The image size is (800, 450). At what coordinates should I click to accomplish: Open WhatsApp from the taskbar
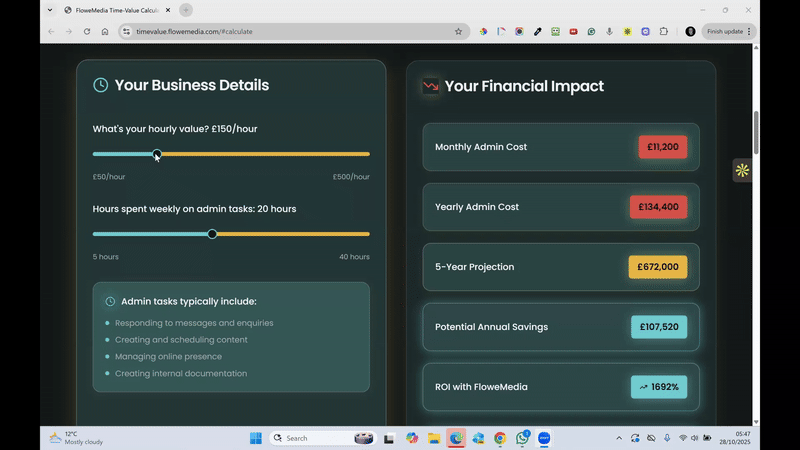[x=522, y=438]
